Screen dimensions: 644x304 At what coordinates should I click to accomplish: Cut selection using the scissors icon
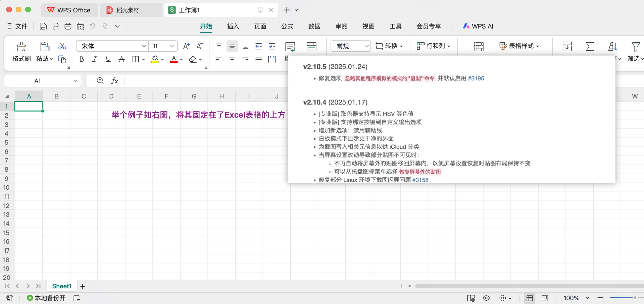pos(62,46)
